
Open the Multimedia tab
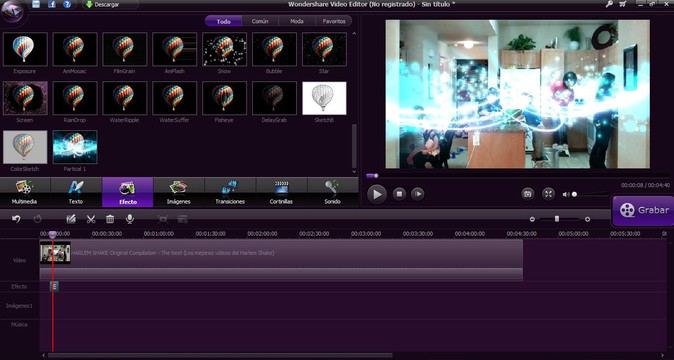(x=25, y=192)
